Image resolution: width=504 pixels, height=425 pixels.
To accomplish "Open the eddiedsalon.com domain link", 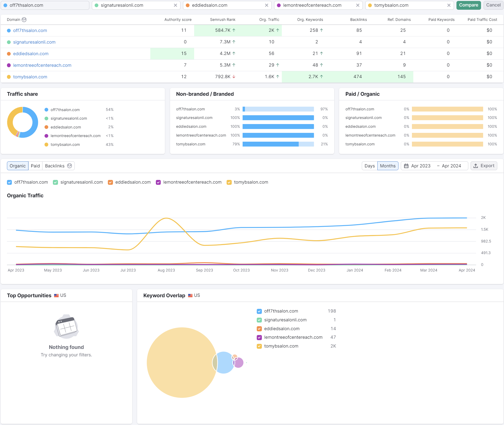I will click(x=31, y=54).
